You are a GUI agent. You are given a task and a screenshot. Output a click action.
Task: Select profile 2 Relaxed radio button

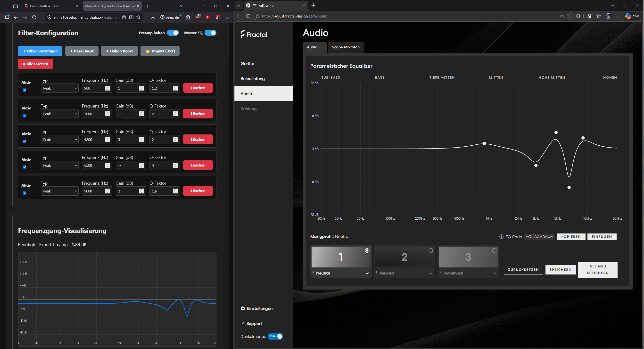430,250
